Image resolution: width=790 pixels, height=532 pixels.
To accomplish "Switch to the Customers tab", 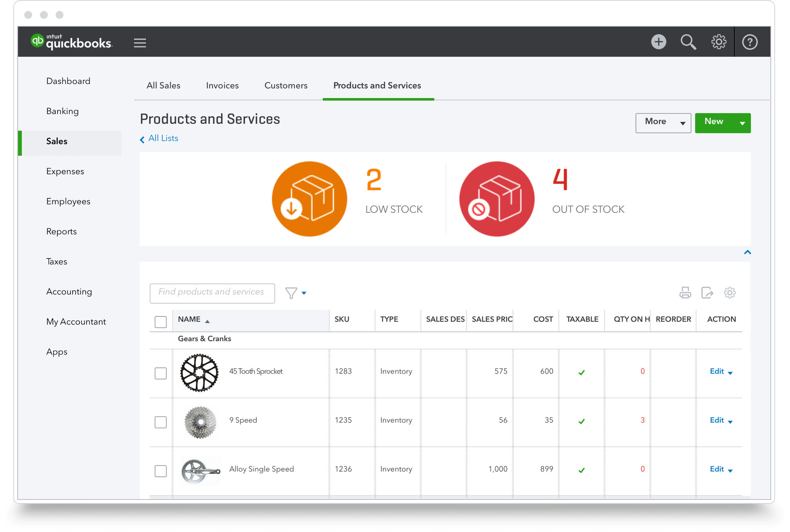I will pyautogui.click(x=285, y=85).
